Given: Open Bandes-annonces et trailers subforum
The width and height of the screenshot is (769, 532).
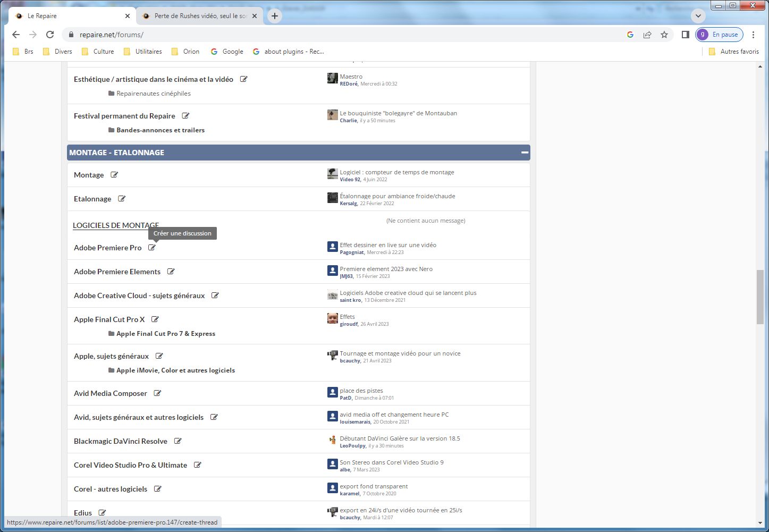Looking at the screenshot, I should (160, 130).
